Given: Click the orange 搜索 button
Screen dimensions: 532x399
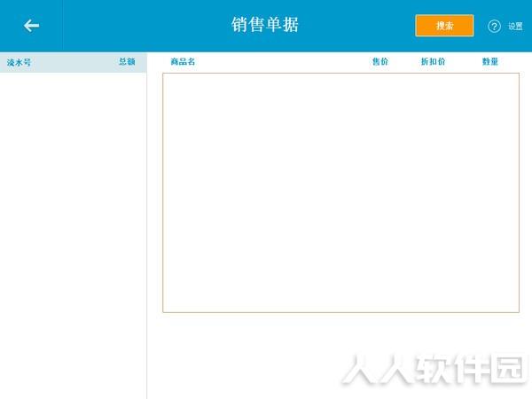Looking at the screenshot, I should point(444,26).
